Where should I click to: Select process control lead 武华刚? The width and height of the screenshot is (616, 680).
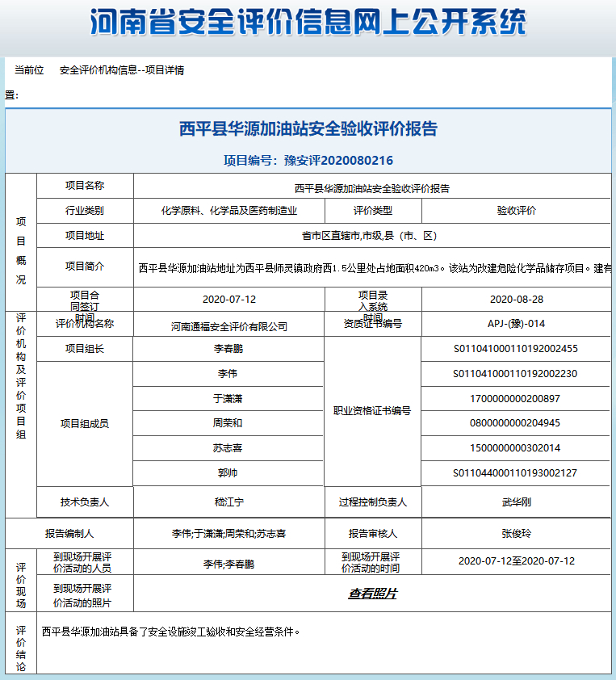point(517,502)
